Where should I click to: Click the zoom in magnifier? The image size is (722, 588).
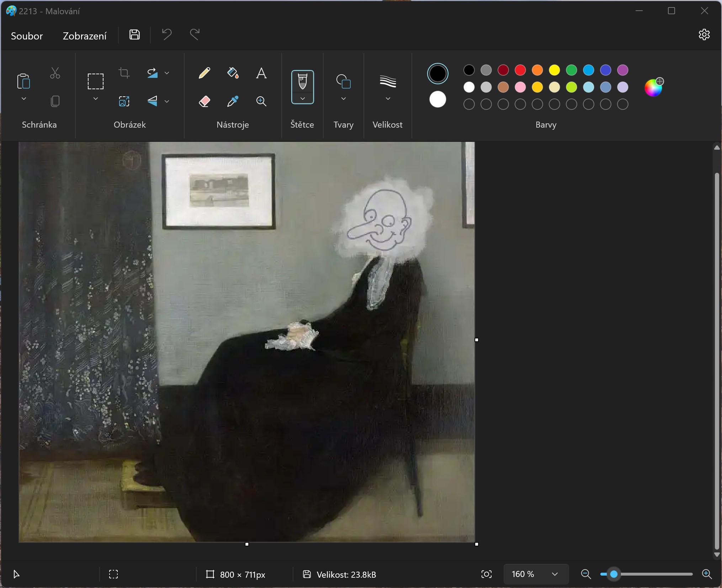pos(707,574)
